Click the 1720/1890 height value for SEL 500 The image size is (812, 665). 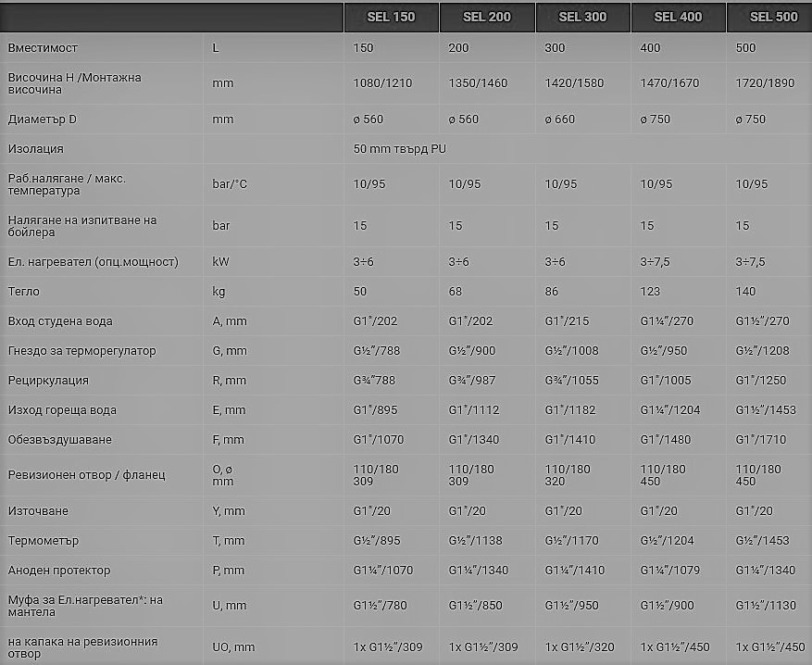pyautogui.click(x=765, y=83)
